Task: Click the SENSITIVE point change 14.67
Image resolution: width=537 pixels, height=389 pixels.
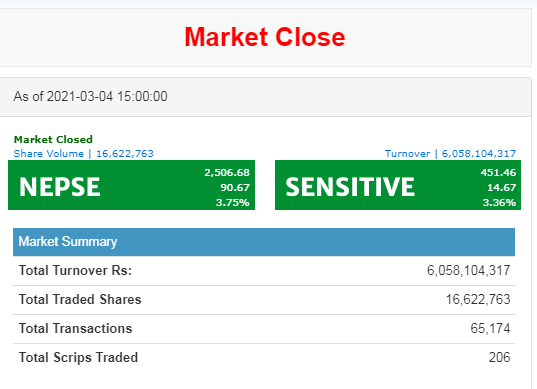Action: tap(502, 187)
